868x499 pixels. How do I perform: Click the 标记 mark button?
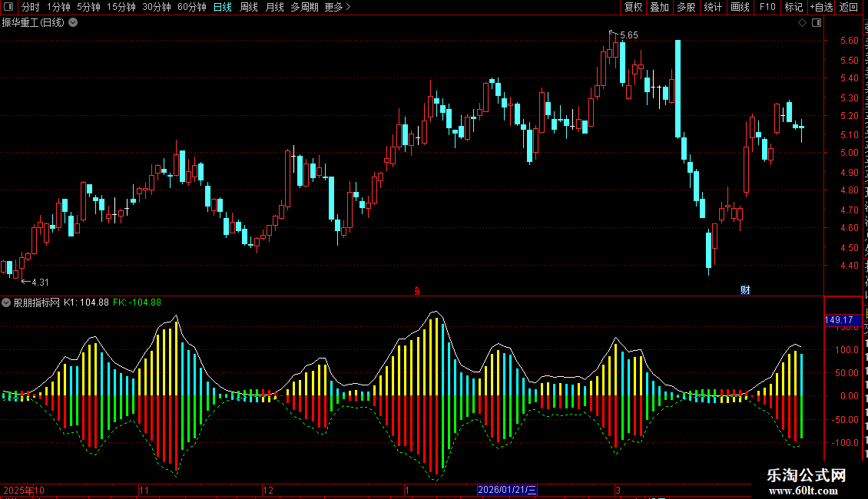[x=793, y=7]
